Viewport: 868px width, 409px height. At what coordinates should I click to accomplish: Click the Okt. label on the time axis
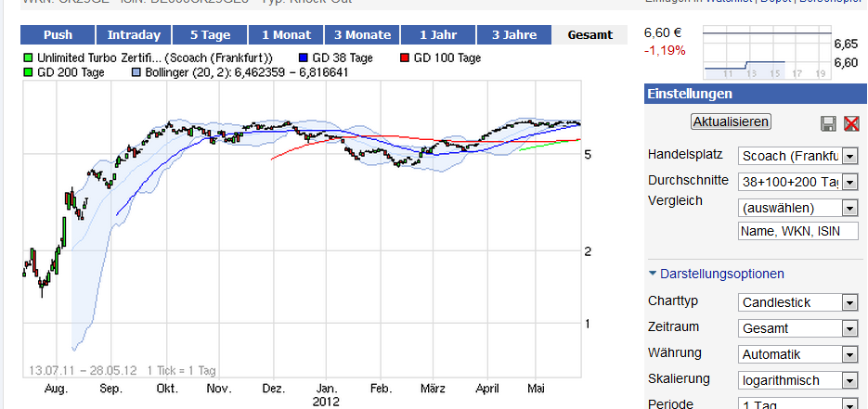coord(167,389)
